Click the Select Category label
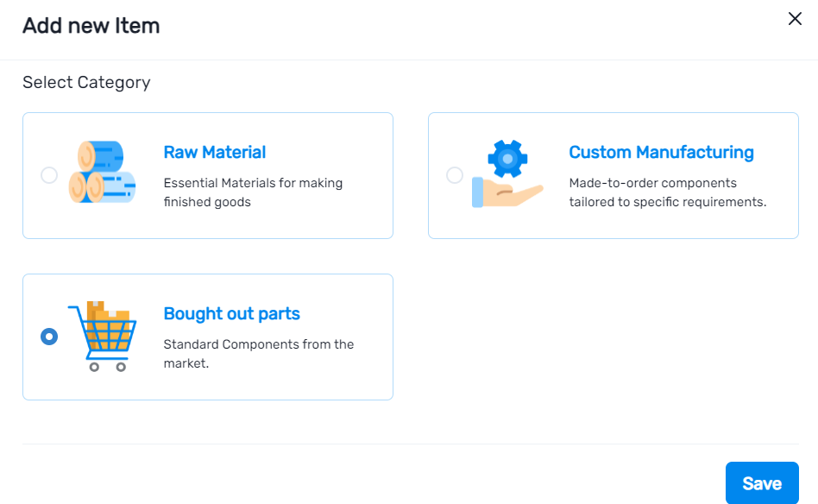The height and width of the screenshot is (504, 818). [88, 82]
